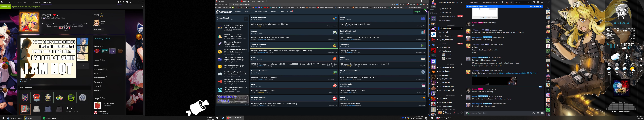Click the Firefox home icon

click(x=227, y=4)
